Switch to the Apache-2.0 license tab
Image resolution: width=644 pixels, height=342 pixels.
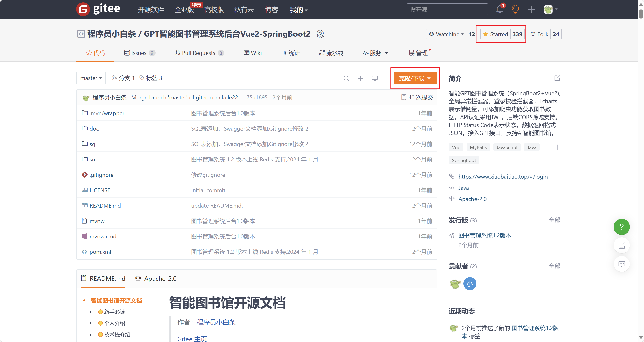[156, 279]
